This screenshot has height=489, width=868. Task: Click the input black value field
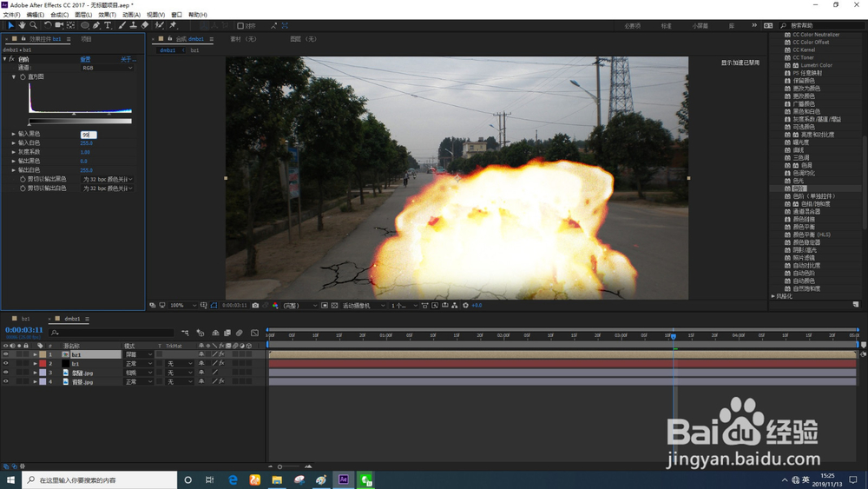pyautogui.click(x=89, y=135)
